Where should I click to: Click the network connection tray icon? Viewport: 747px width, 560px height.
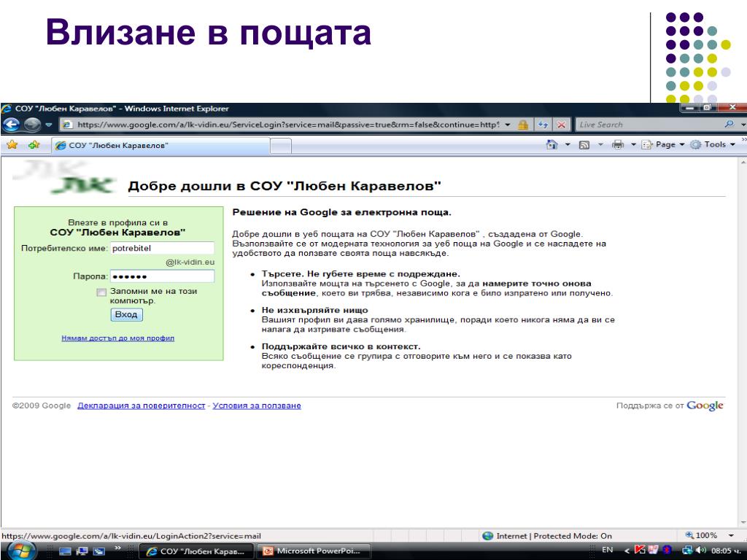[x=687, y=551]
